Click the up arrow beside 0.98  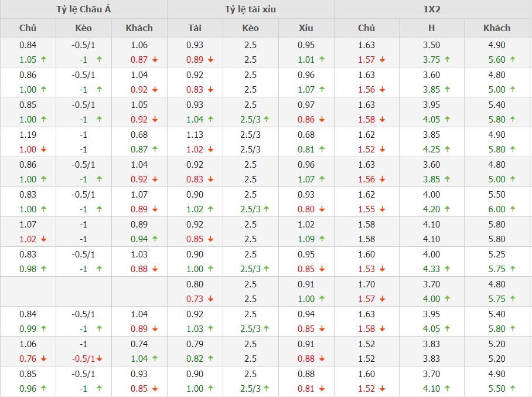[x=44, y=269]
